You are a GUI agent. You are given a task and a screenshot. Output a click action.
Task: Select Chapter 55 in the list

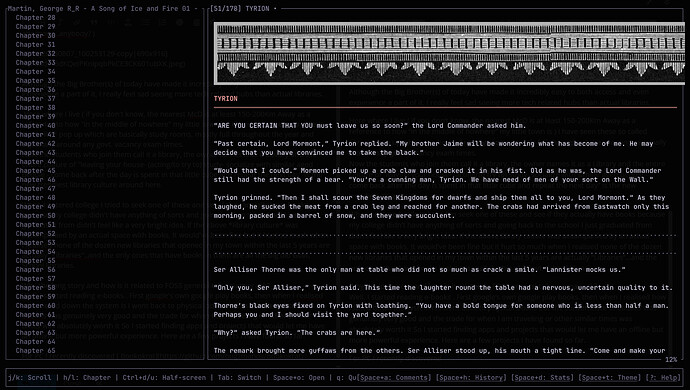tap(36, 261)
